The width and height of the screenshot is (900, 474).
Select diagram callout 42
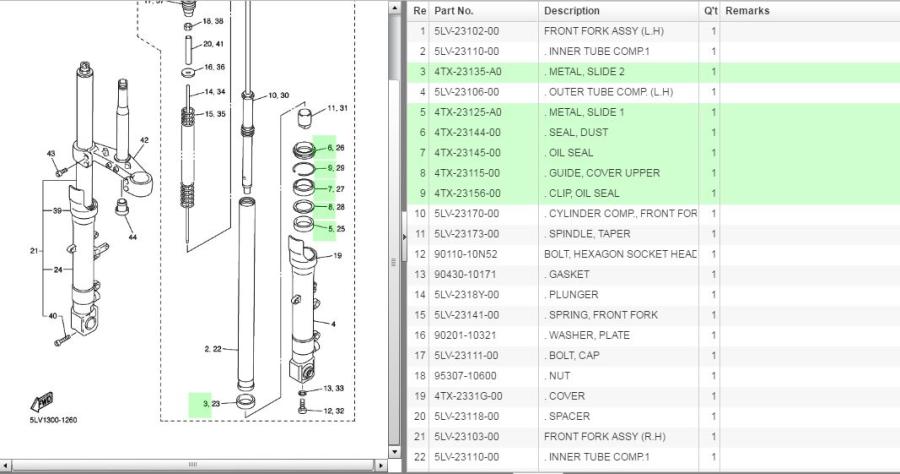click(x=144, y=140)
